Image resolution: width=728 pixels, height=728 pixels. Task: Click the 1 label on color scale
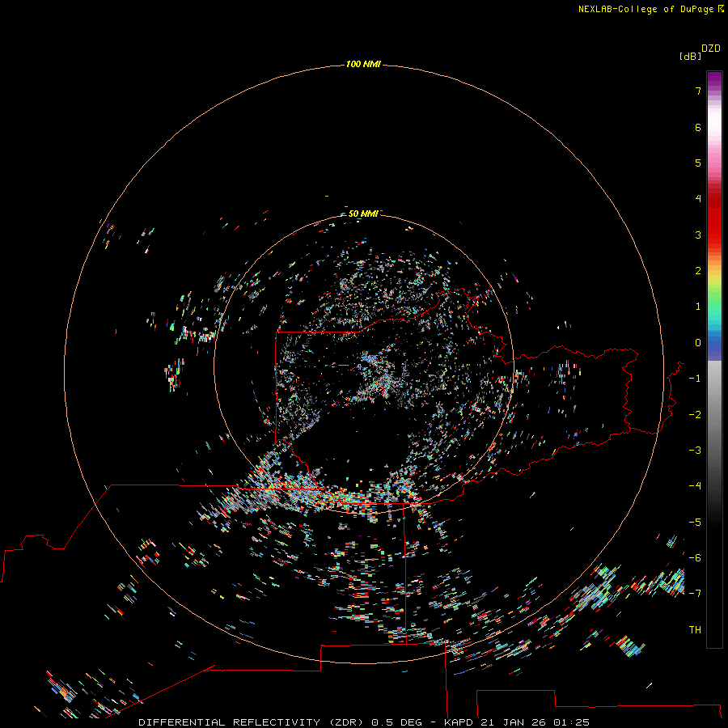tap(698, 307)
